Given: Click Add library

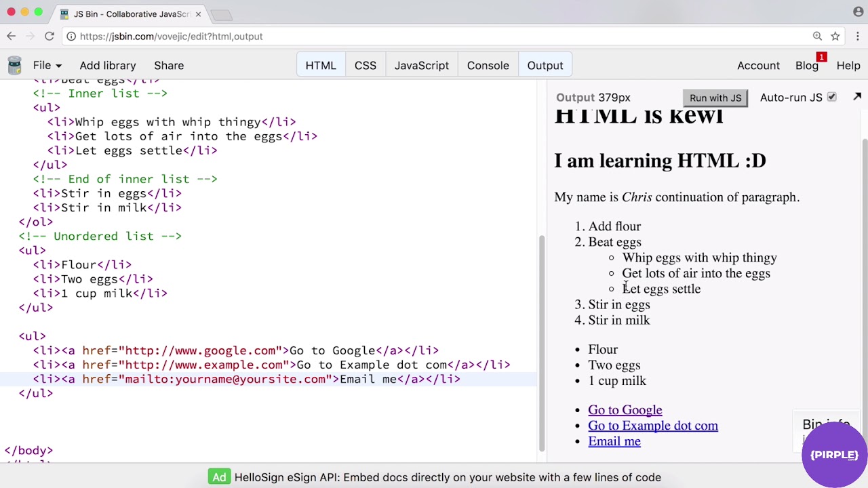Looking at the screenshot, I should pyautogui.click(x=108, y=65).
